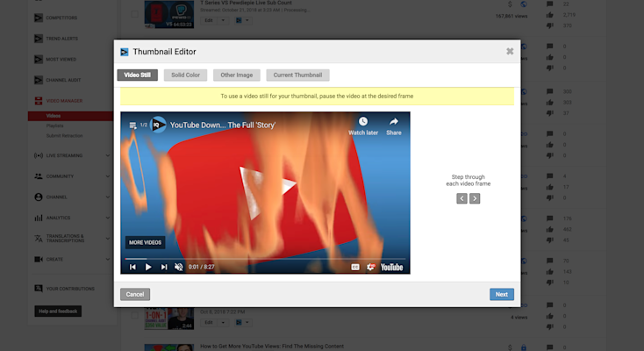Add video to Watch later
This screenshot has height=351, width=644.
click(363, 125)
